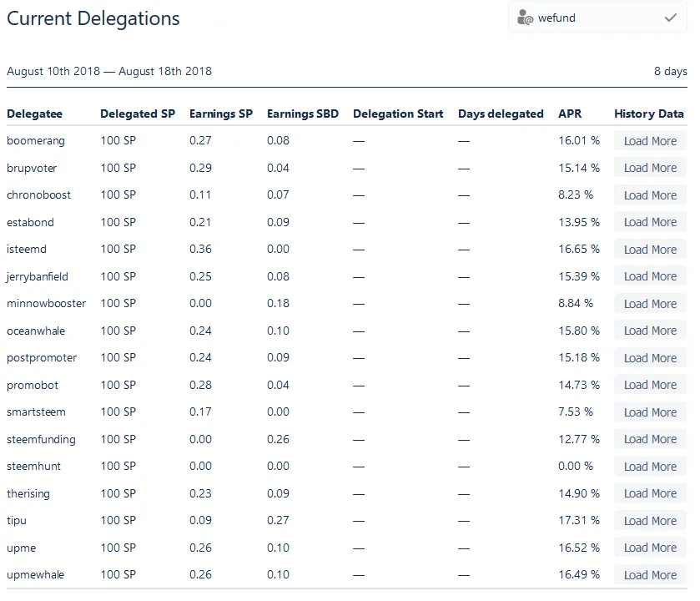The height and width of the screenshot is (601, 700).
Task: Sort by the Days delegated column header
Action: [x=501, y=114]
